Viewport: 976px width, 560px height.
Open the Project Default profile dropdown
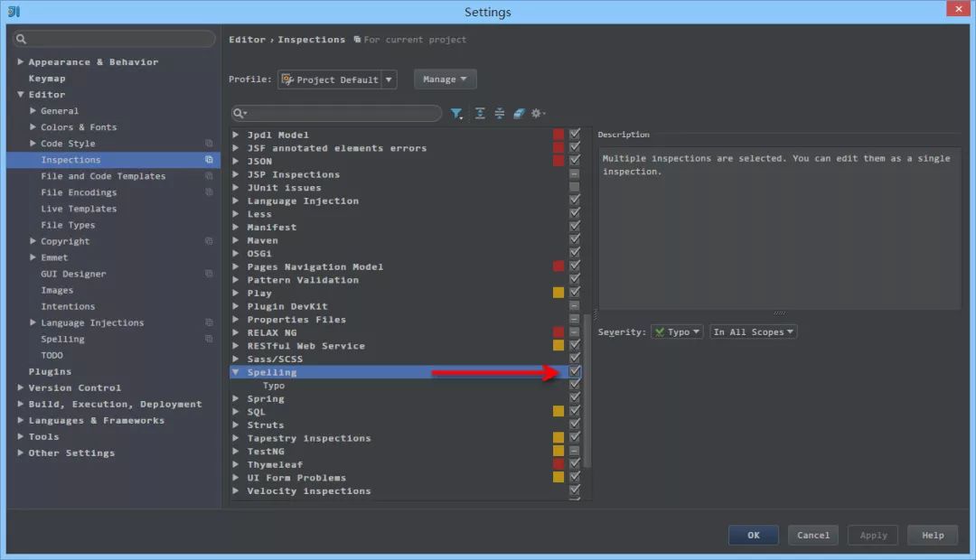tap(337, 79)
